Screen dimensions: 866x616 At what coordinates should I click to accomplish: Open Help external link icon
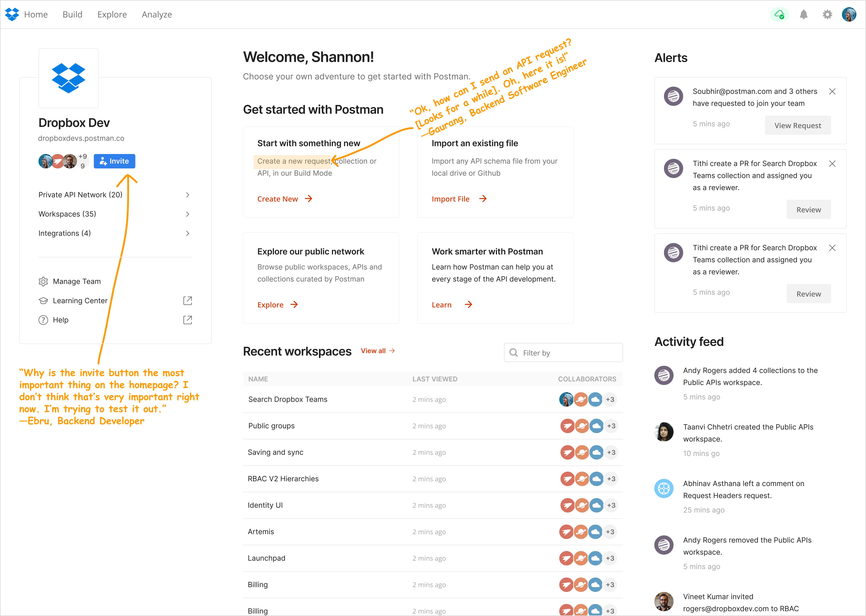tap(188, 320)
